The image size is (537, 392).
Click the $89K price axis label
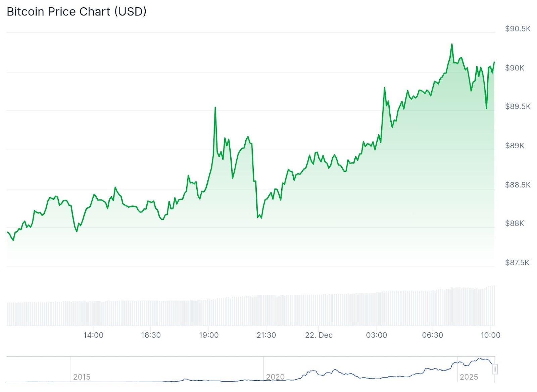click(515, 146)
